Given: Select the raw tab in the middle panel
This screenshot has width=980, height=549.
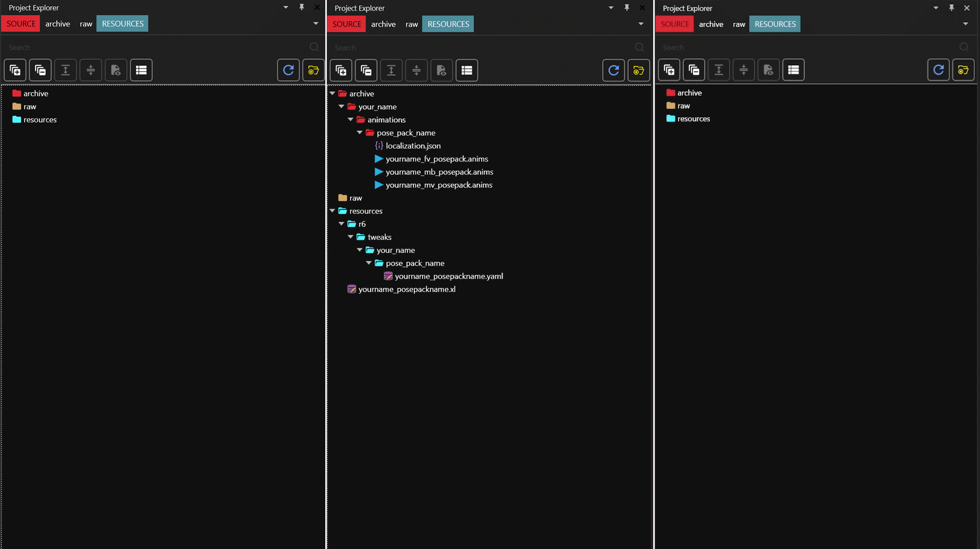Looking at the screenshot, I should [411, 24].
